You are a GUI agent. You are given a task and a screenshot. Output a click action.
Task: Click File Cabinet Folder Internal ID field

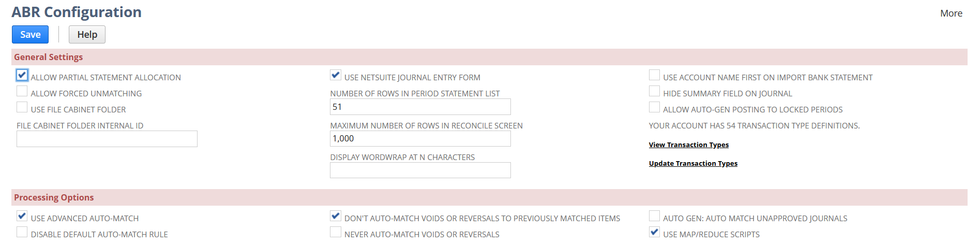coord(107,139)
